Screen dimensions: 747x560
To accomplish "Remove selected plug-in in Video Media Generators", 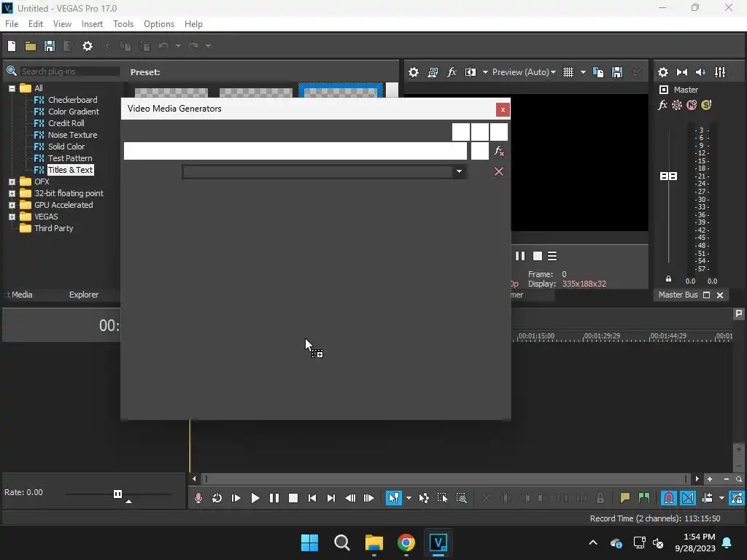I will (x=499, y=152).
